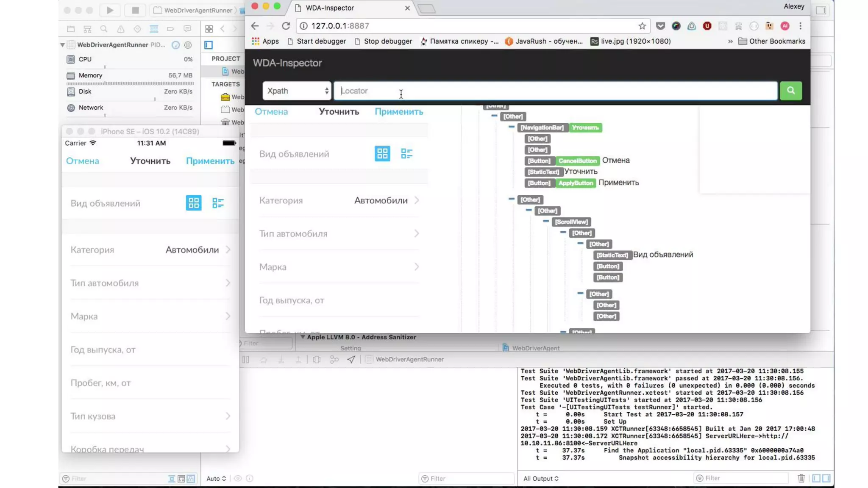
Task: Tap Отмена in simulator navigation bar
Action: pos(83,161)
